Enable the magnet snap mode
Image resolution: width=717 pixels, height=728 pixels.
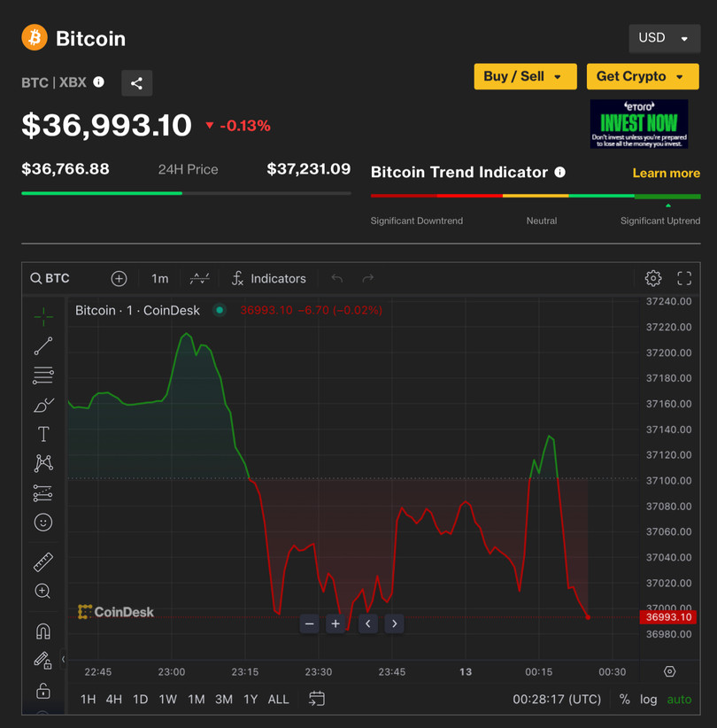point(43,631)
